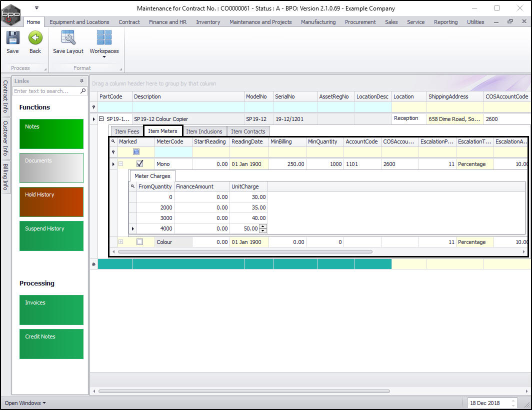Open the Invoices processing button
Viewport: 532px width, 410px height.
tap(51, 310)
